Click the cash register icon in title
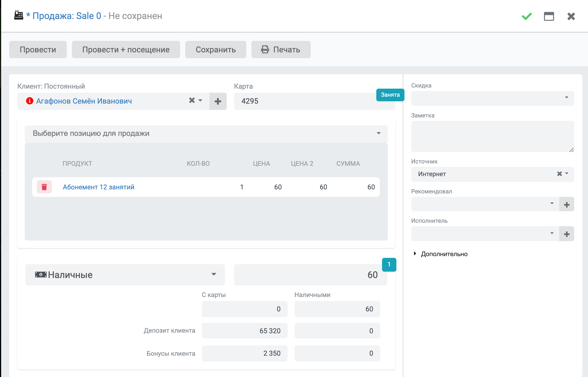 pyautogui.click(x=19, y=15)
